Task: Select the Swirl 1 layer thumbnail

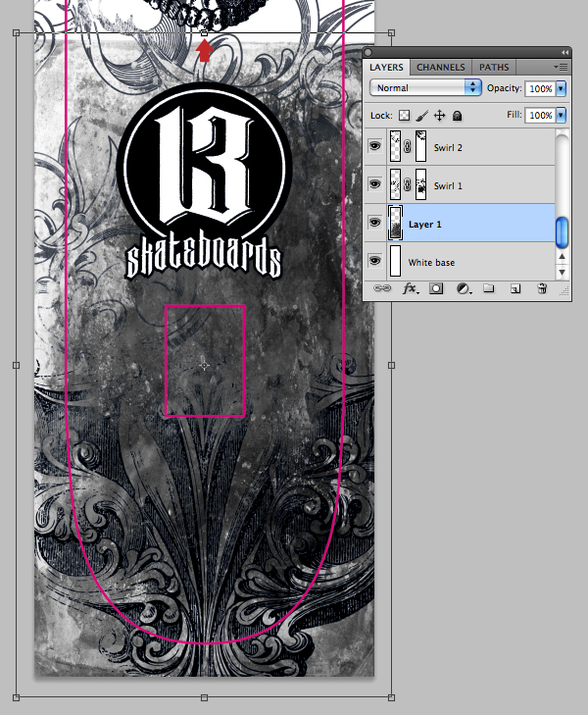Action: 395,184
